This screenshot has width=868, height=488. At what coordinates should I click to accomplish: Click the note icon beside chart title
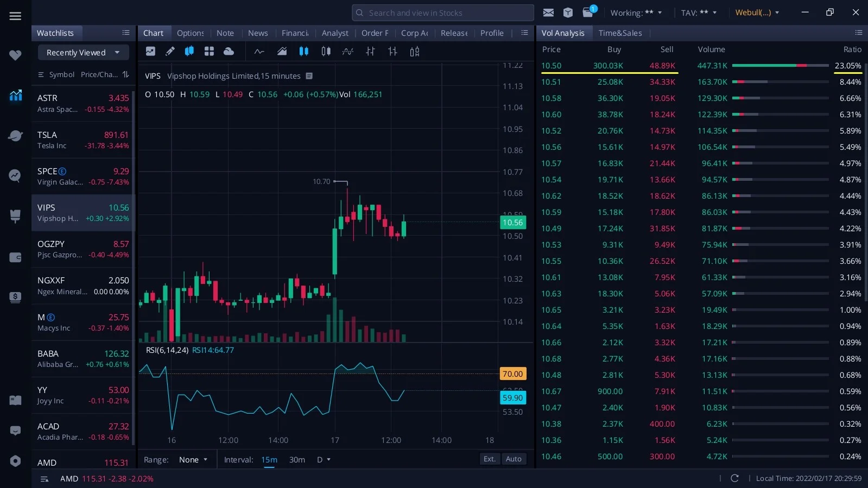(309, 76)
